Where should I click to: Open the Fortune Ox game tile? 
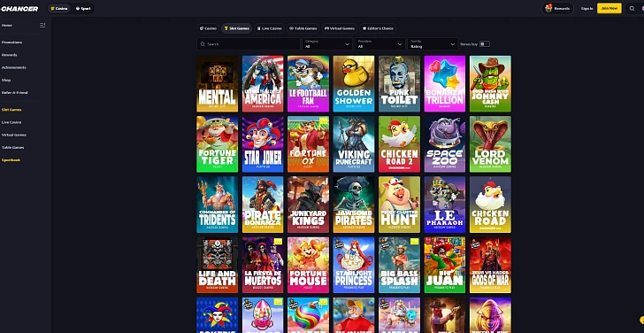click(308, 144)
